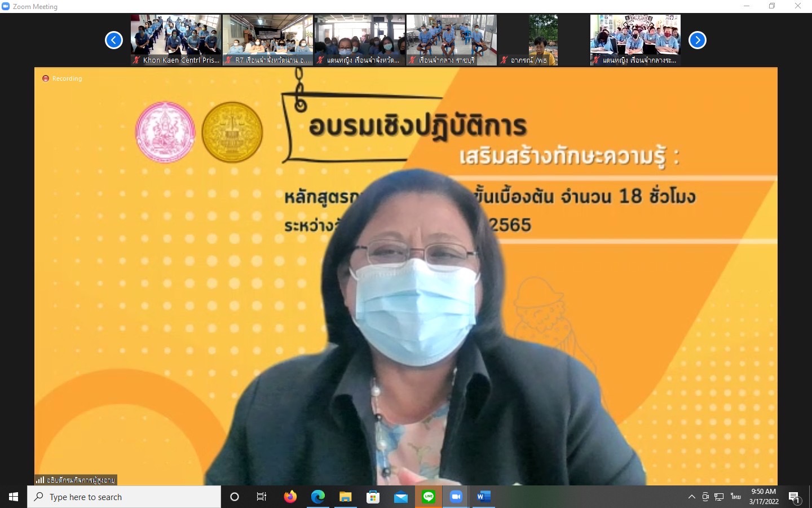Select the เรือนจำกลาง ราชบุรี participant thumbnail
The width and height of the screenshot is (812, 508).
(452, 40)
